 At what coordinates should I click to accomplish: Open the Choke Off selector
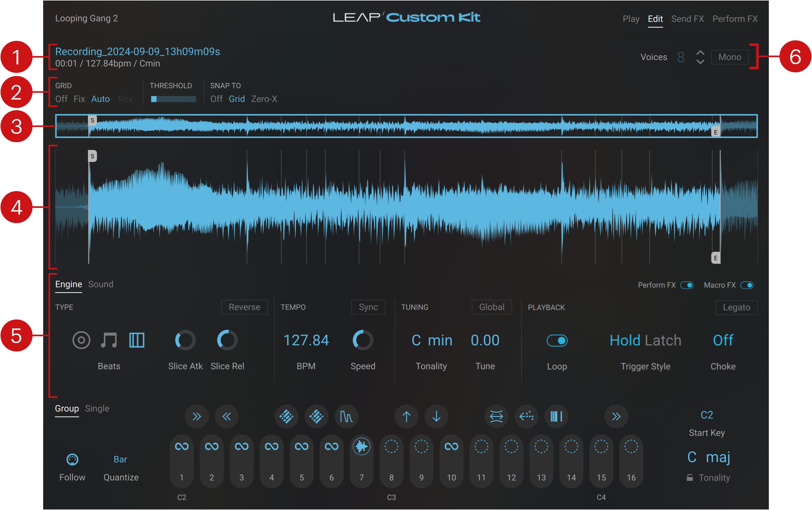pos(723,340)
